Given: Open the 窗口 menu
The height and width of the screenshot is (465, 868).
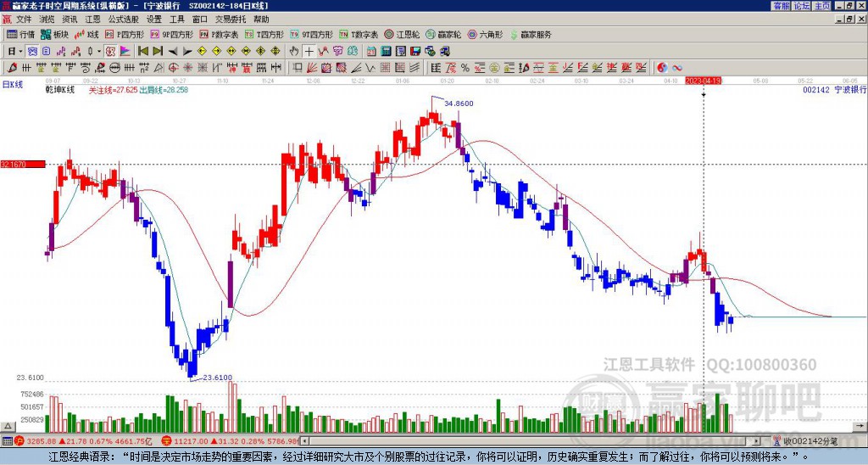Looking at the screenshot, I should [200, 20].
